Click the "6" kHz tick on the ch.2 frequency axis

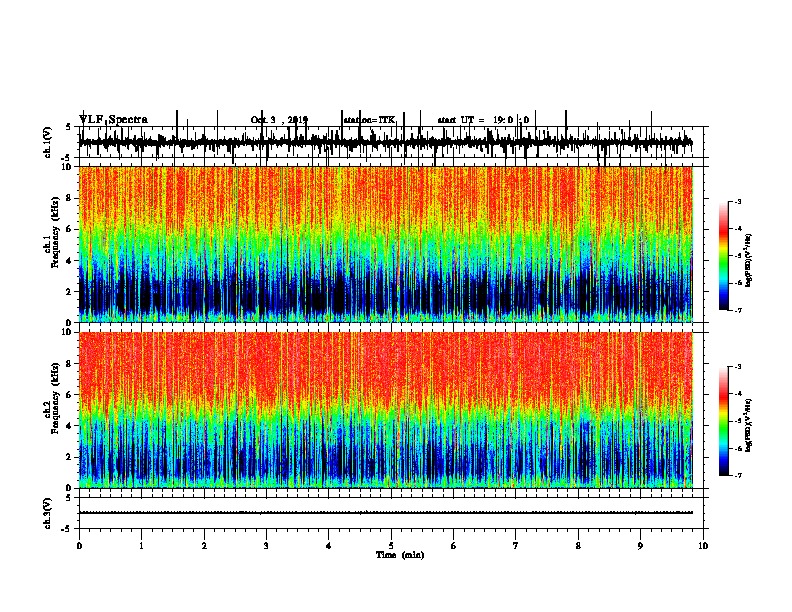[71, 395]
